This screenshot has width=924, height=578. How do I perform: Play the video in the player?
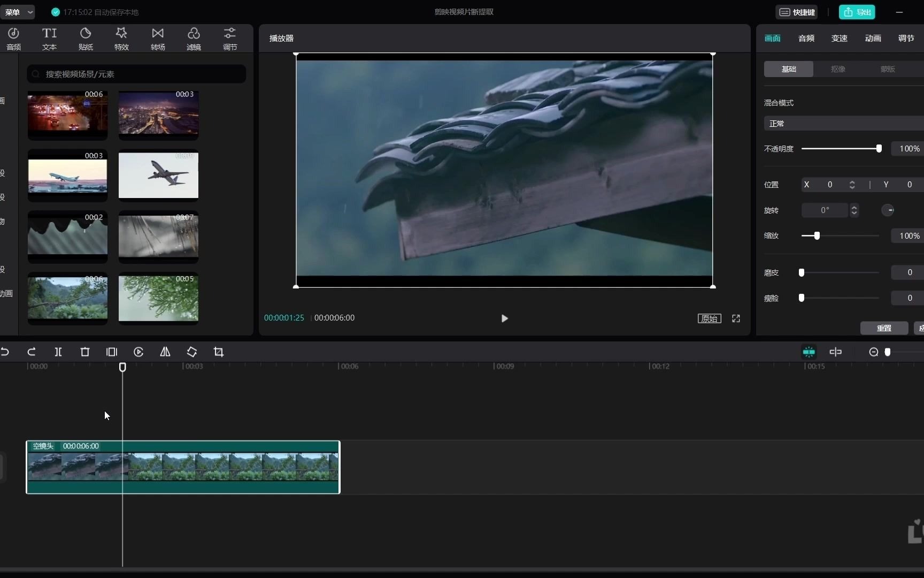(504, 318)
